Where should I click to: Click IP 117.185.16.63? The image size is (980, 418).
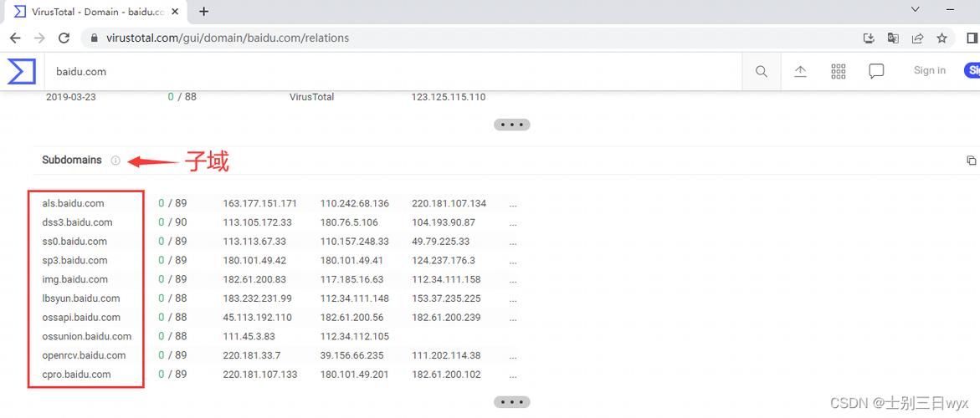(351, 279)
